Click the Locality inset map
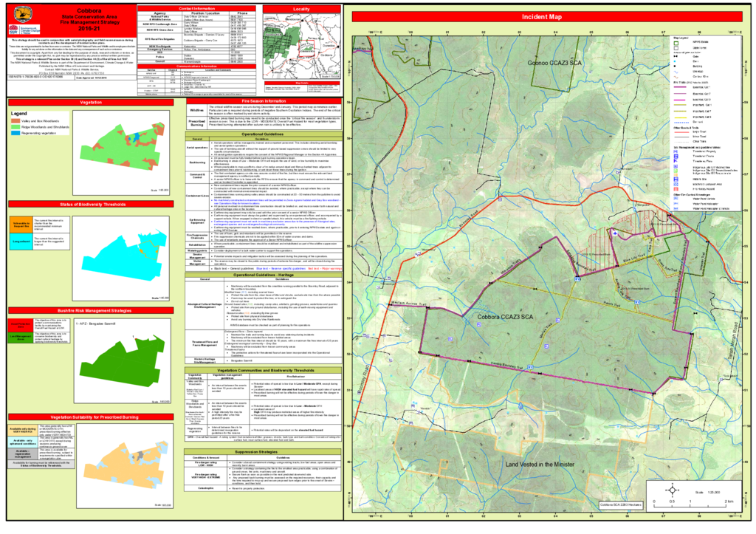Screen dimensions: 756x534 [x=302, y=47]
